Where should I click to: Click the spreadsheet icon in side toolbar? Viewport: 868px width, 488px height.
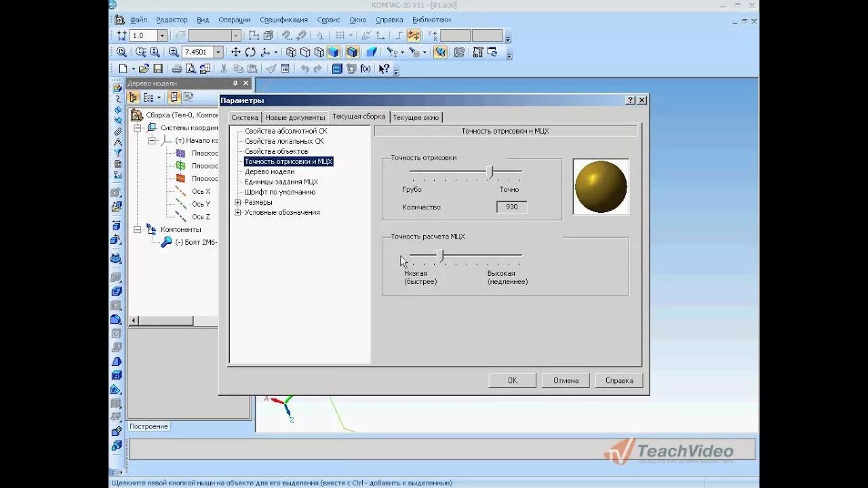tap(118, 164)
